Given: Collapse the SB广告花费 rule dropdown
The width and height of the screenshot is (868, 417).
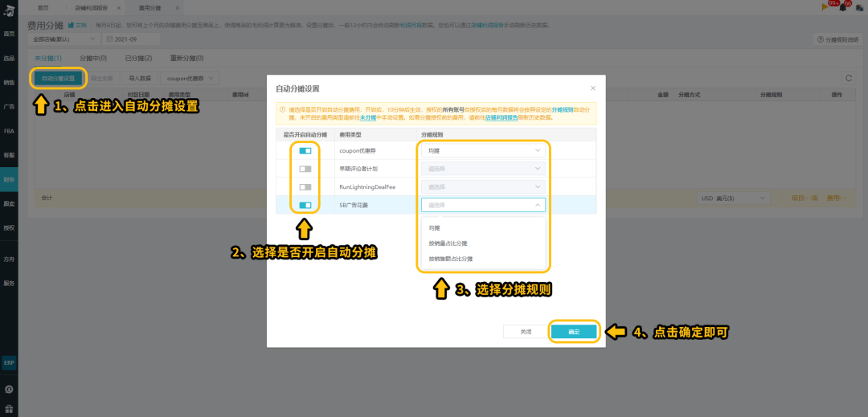Looking at the screenshot, I should click(x=483, y=205).
